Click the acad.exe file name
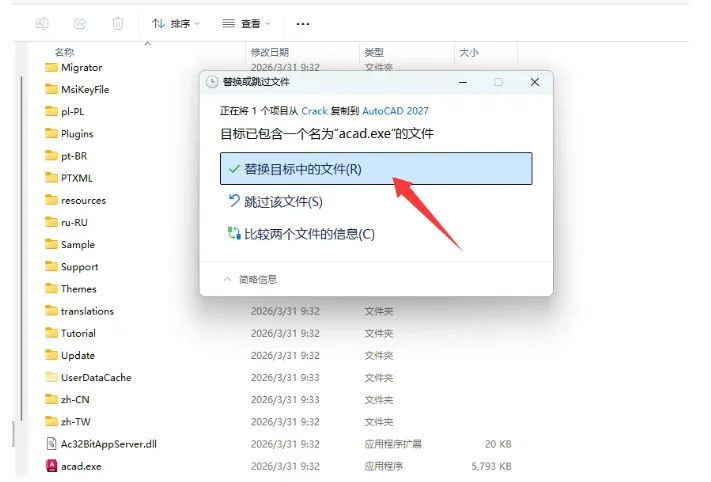 tap(81, 466)
